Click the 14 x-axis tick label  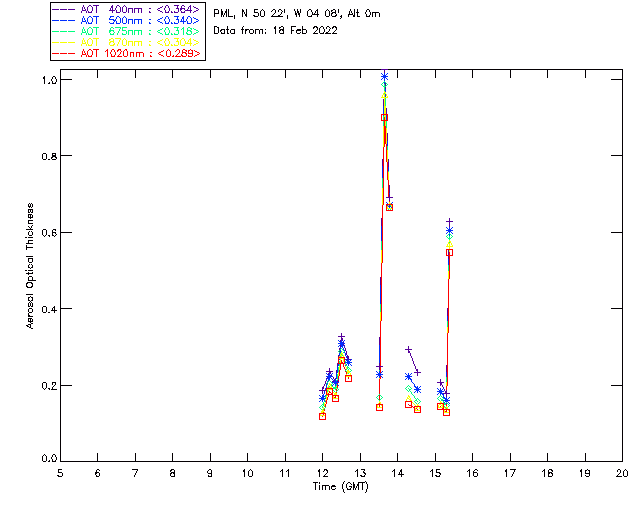(x=398, y=473)
